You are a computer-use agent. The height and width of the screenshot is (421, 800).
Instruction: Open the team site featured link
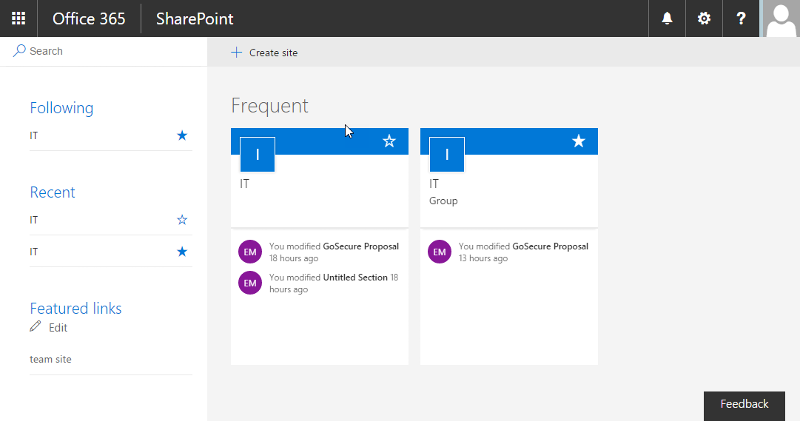(x=51, y=359)
